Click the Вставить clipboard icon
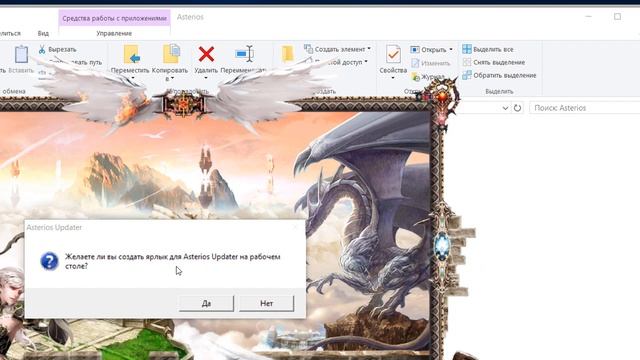Screen dimensions: 640x360 coord(21,54)
